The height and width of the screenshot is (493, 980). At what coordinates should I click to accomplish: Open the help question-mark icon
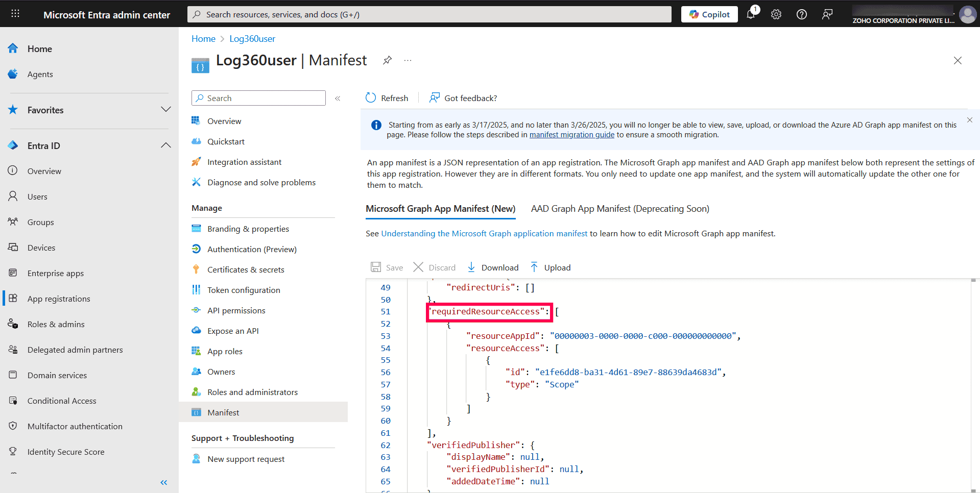pos(801,14)
